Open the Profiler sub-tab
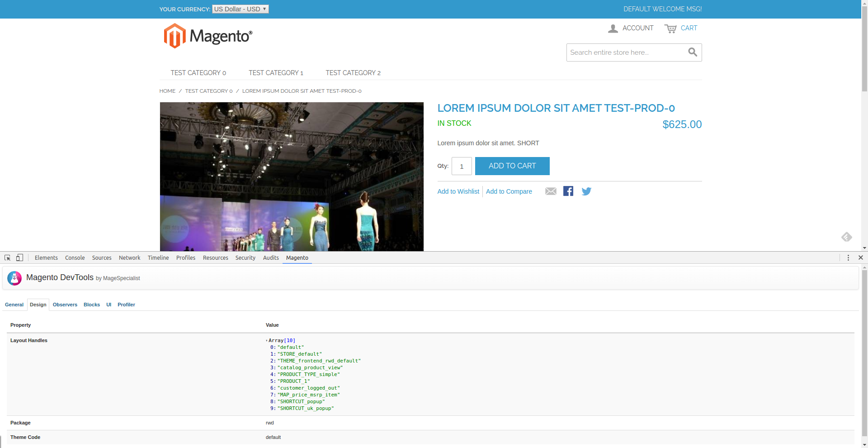Image resolution: width=868 pixels, height=448 pixels. pyautogui.click(x=126, y=305)
